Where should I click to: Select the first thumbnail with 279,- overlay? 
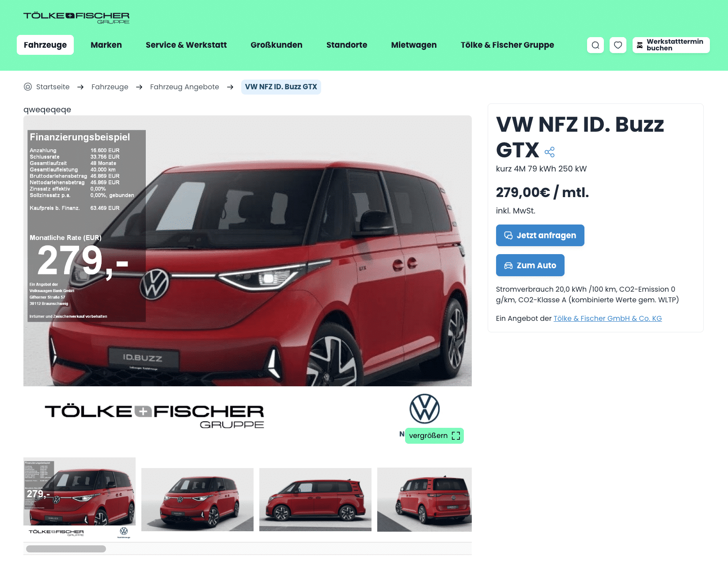(80, 498)
